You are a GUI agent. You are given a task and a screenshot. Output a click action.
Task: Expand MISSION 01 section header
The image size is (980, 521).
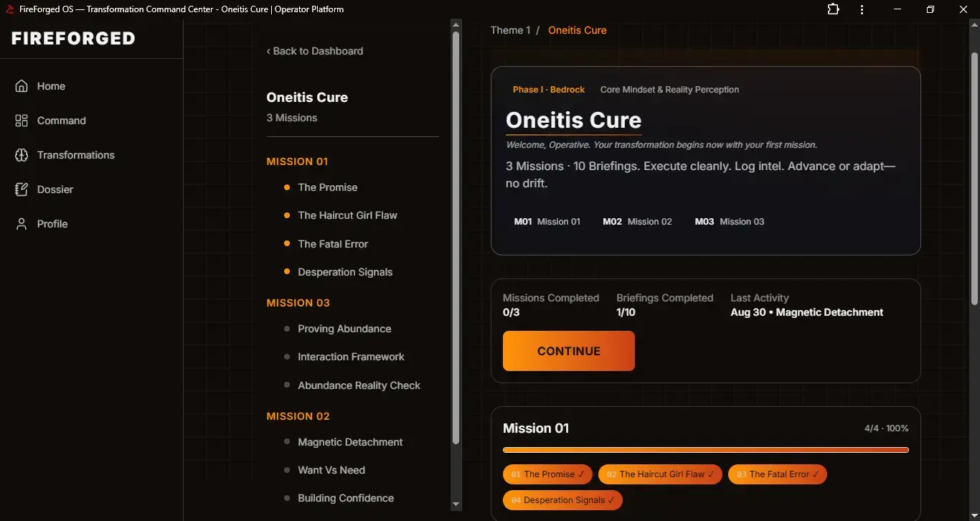[297, 161]
